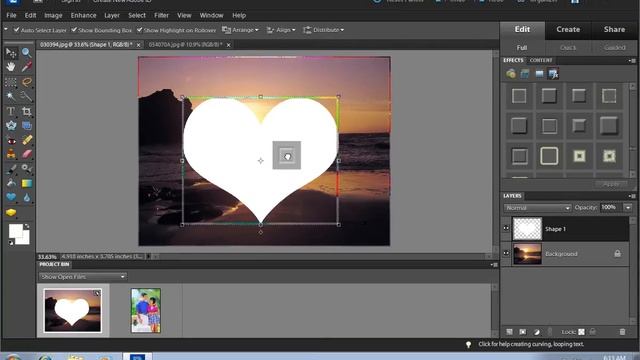The width and height of the screenshot is (640, 360).
Task: Select the Clone Stamp tool
Action: [x=11, y=154]
